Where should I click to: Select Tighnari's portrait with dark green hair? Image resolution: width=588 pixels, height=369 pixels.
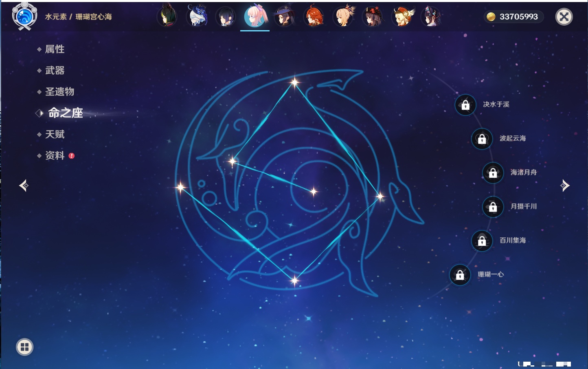(x=167, y=16)
